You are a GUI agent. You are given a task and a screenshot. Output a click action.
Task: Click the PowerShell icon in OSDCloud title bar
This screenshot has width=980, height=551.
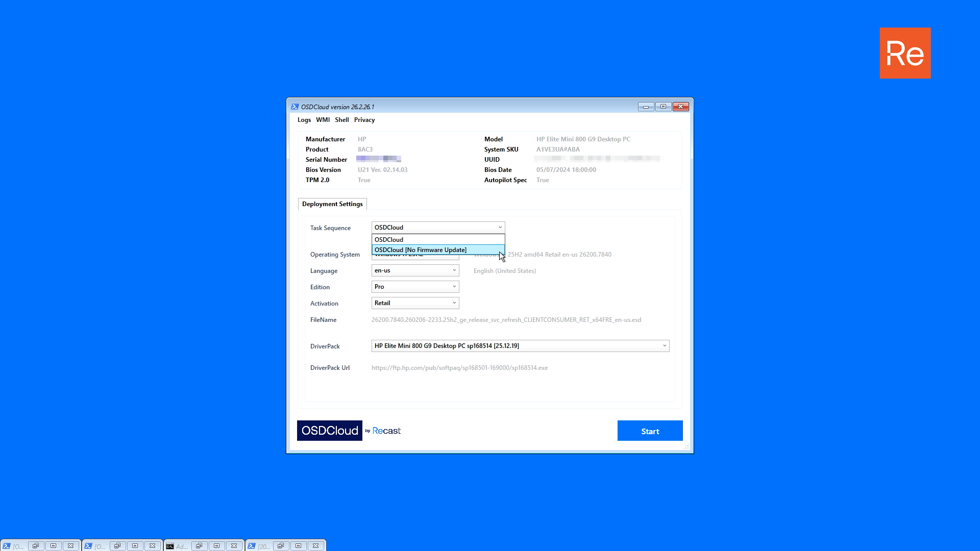[x=295, y=107]
